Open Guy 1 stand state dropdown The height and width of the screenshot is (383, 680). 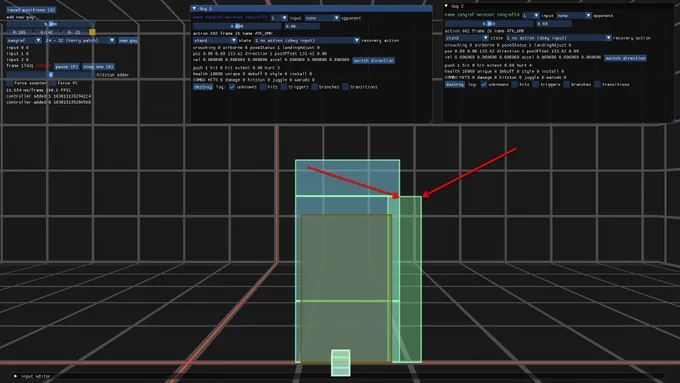(x=215, y=40)
